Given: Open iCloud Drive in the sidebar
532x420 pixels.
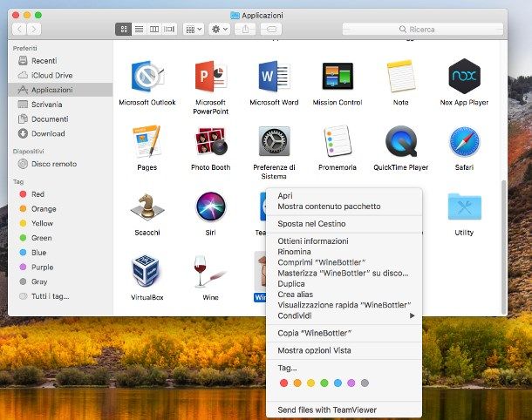Looking at the screenshot, I should pos(60,75).
